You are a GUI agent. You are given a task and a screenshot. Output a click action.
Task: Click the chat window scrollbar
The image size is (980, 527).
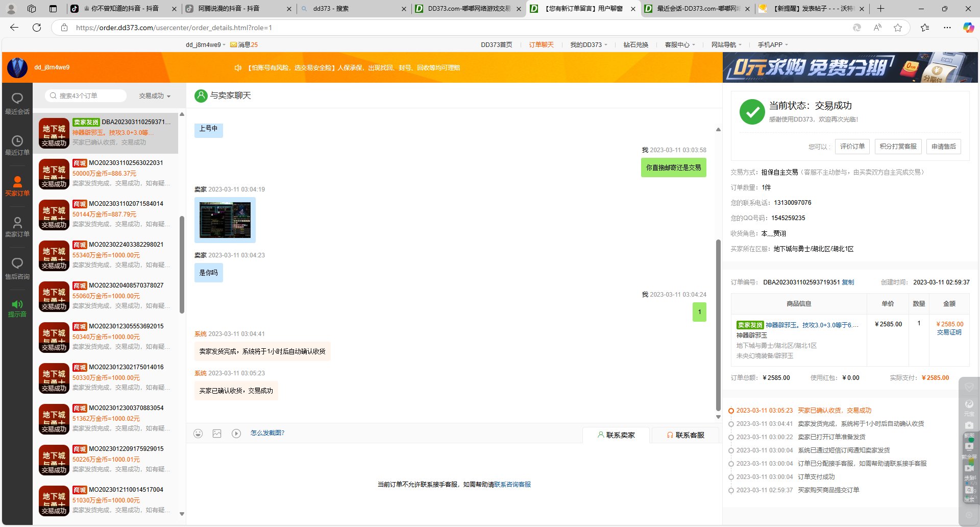coord(718,325)
